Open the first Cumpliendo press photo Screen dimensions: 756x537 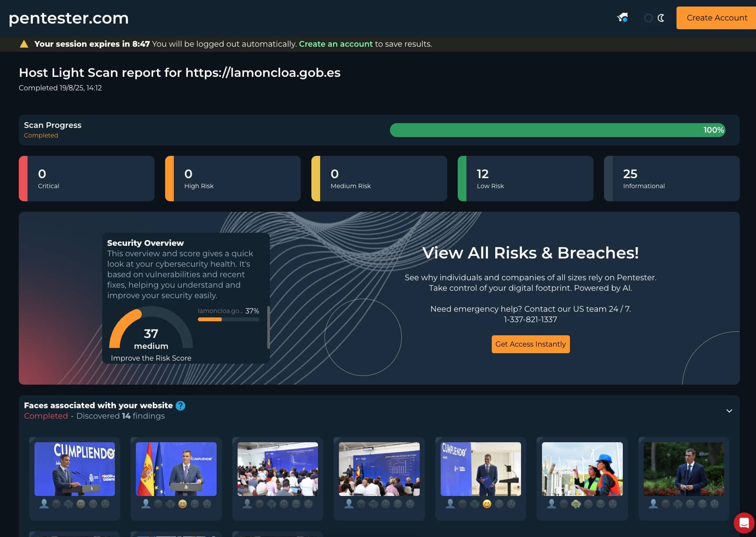click(x=74, y=469)
